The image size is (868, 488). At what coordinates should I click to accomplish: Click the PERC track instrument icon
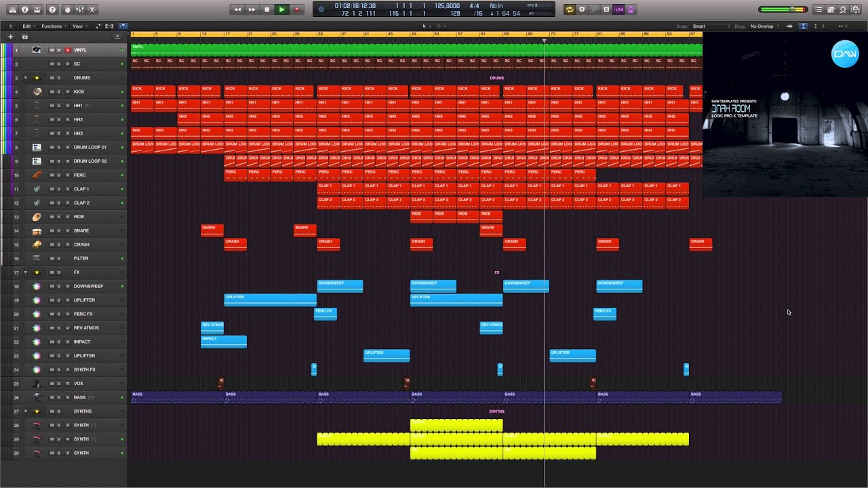point(37,175)
